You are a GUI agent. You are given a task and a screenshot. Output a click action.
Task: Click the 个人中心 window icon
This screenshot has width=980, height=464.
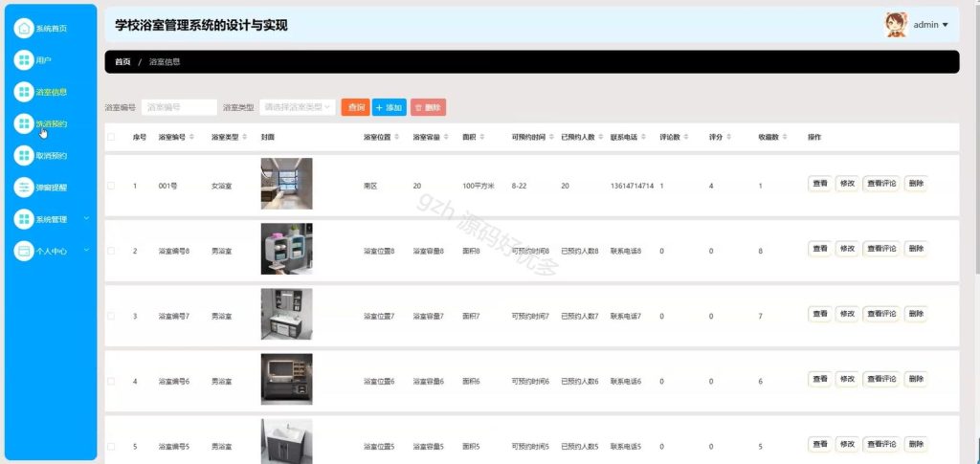coord(24,251)
